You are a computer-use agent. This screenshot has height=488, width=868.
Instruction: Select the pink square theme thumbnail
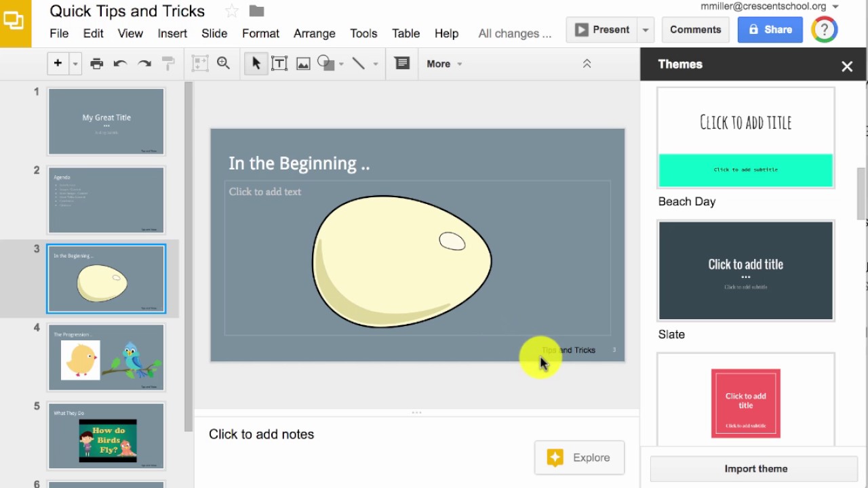(x=746, y=400)
